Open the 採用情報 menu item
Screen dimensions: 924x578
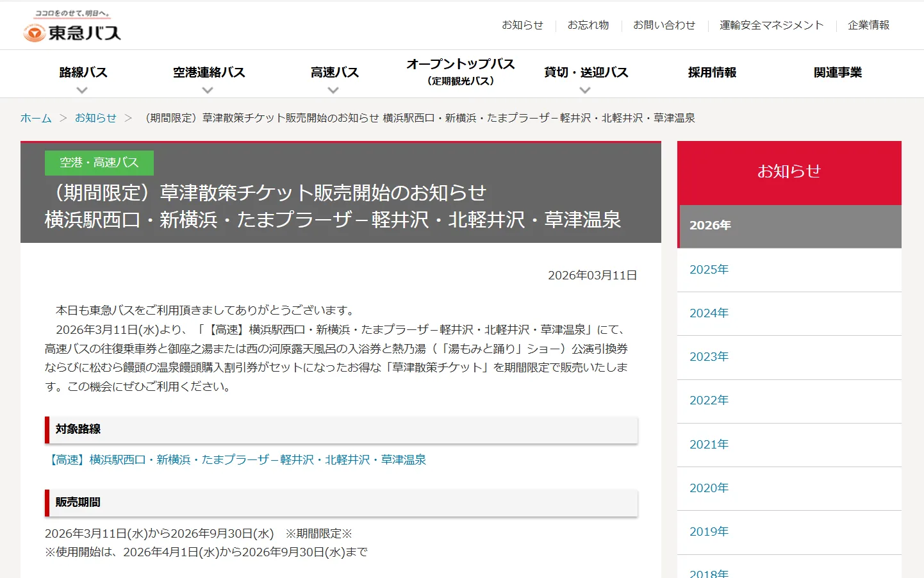pos(711,72)
